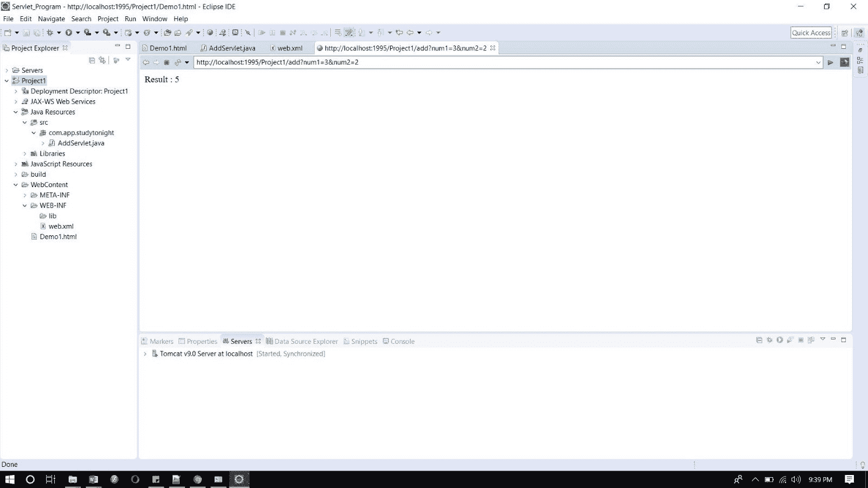Click the New wizard toolbar icon
The image size is (868, 488).
click(7, 32)
